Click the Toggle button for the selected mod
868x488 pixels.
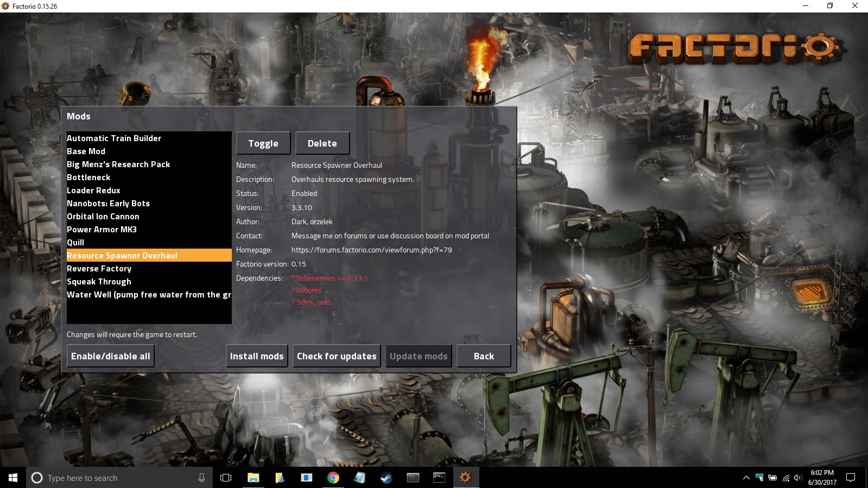[x=263, y=143]
